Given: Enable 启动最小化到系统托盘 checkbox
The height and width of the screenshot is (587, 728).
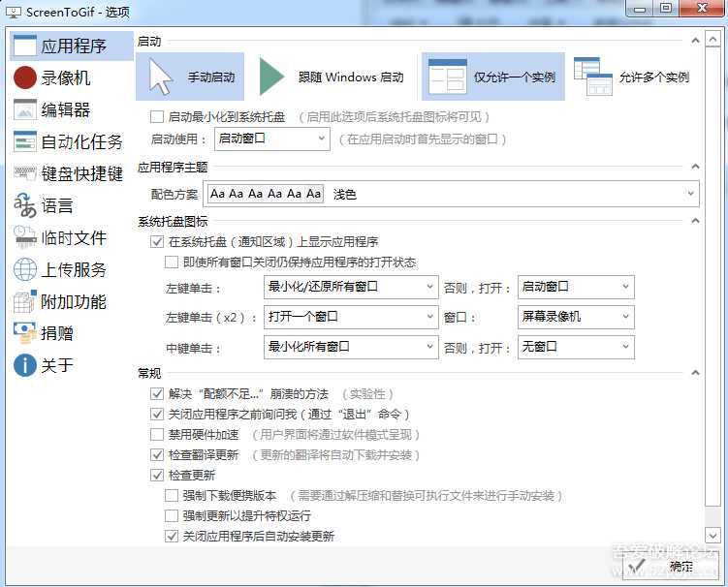Looking at the screenshot, I should pyautogui.click(x=157, y=116).
